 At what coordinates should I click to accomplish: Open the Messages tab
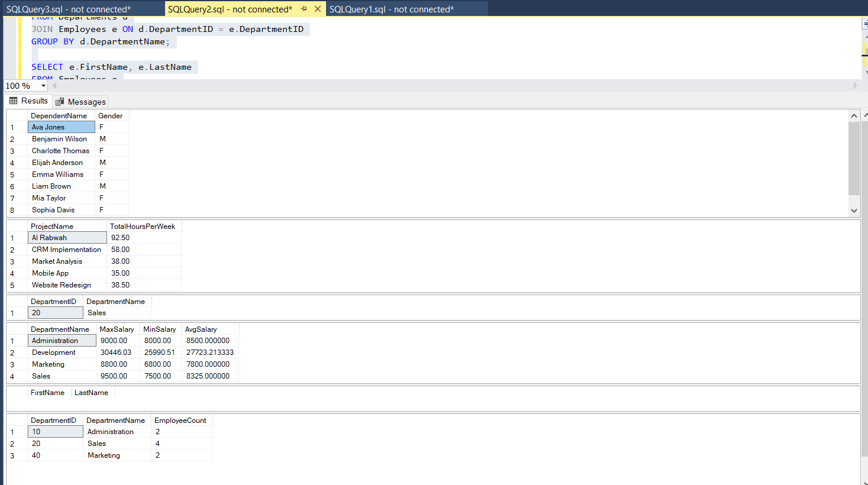[x=80, y=102]
